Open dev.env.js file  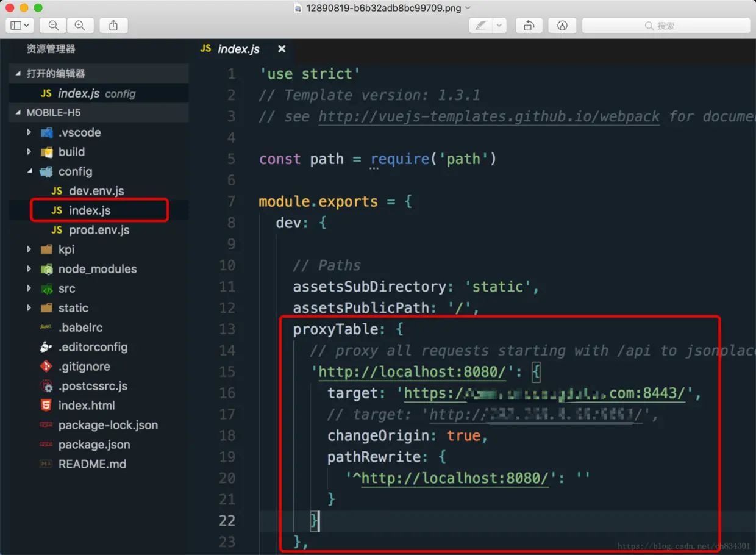pos(96,191)
